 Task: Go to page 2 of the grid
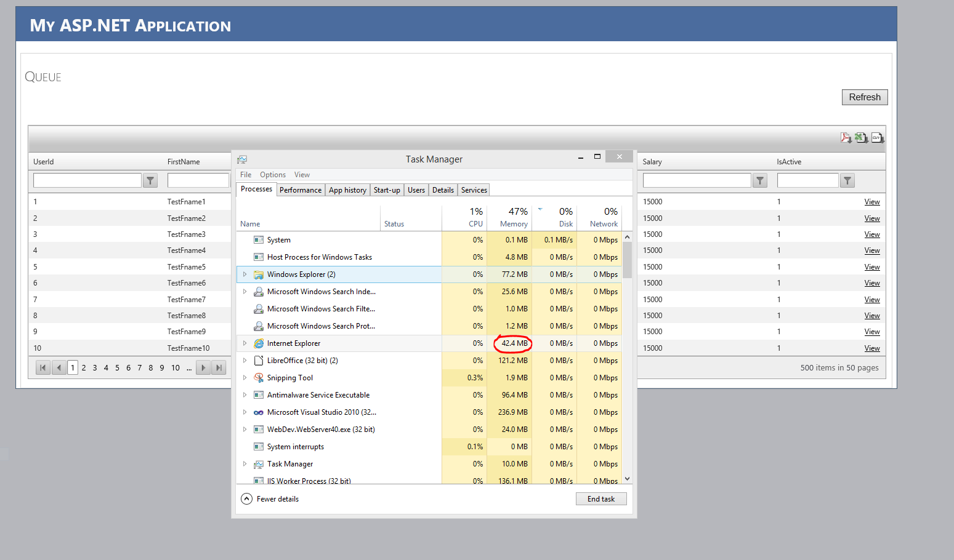(x=84, y=368)
